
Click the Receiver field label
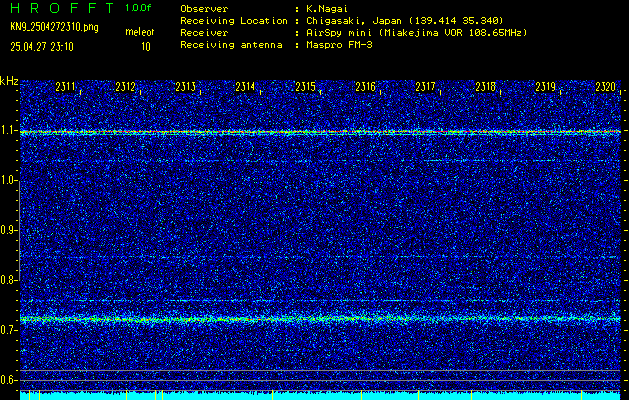204,32
